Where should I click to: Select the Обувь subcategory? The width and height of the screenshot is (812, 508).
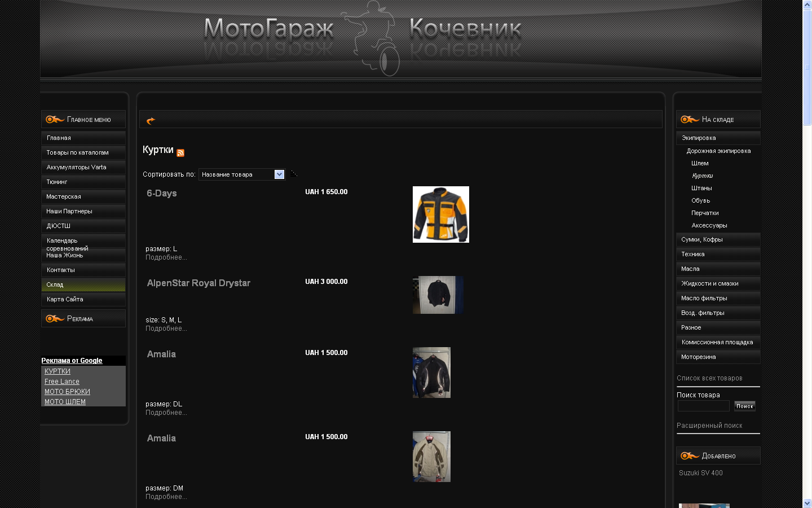tap(701, 200)
